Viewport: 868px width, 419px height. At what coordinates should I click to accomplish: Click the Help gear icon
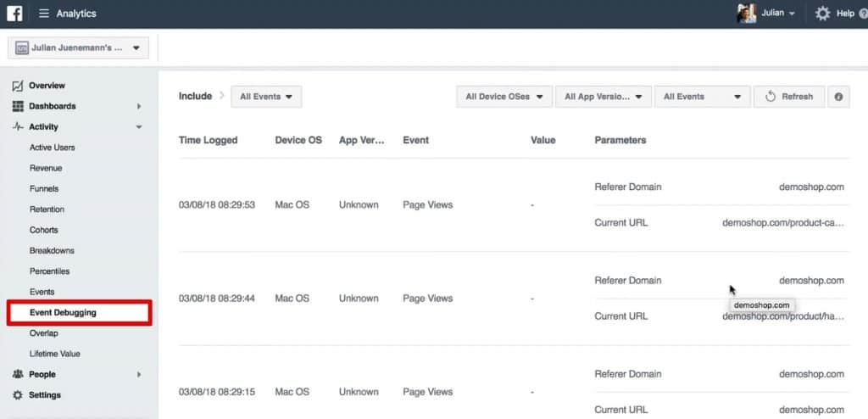(822, 14)
